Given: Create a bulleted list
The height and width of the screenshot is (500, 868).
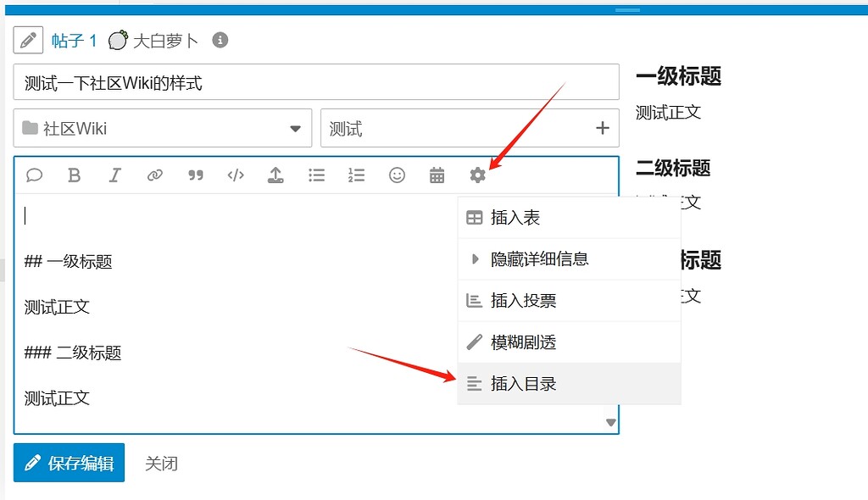Looking at the screenshot, I should point(316,175).
